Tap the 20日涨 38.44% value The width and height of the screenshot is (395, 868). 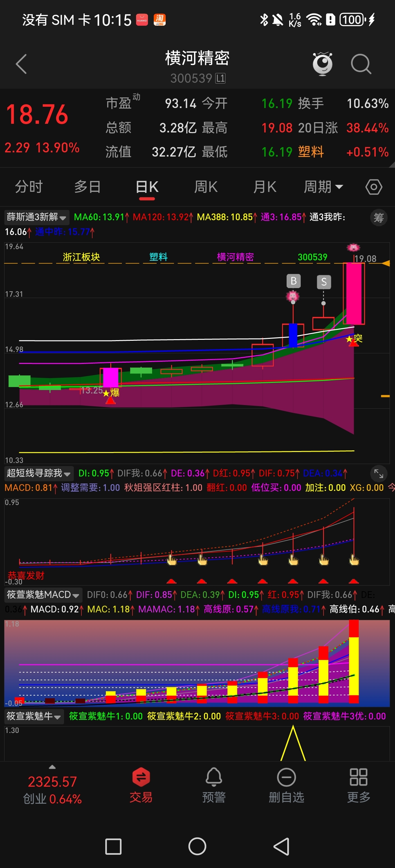click(367, 128)
